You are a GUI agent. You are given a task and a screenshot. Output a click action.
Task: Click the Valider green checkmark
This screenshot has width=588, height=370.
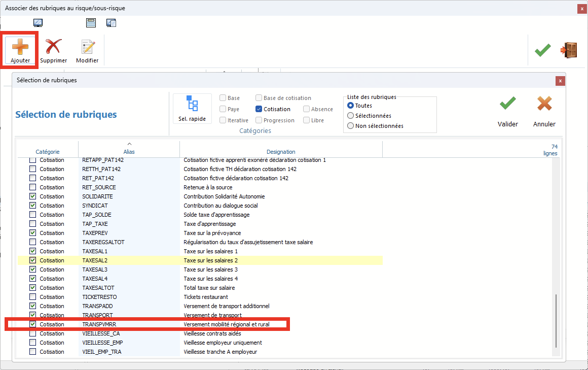[x=508, y=104]
